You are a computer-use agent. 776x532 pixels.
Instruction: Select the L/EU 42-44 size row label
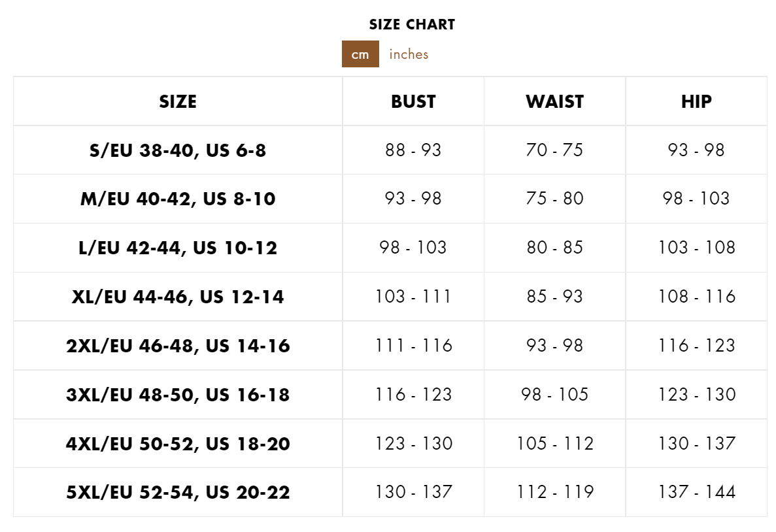coord(178,248)
